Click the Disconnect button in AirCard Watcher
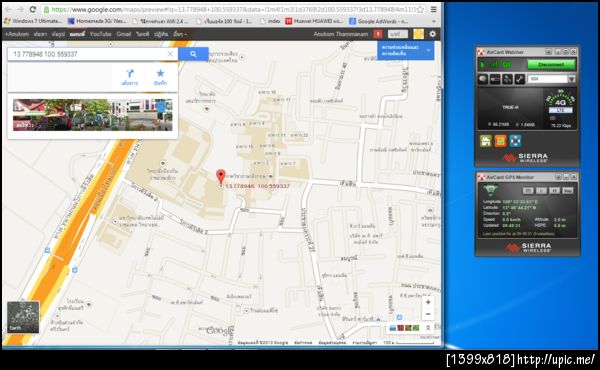The image size is (600, 370). [551, 65]
